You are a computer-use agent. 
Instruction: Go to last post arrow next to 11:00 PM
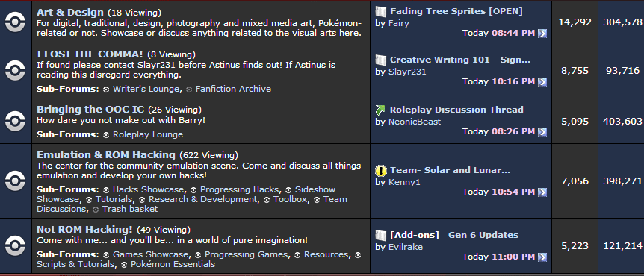click(x=542, y=257)
